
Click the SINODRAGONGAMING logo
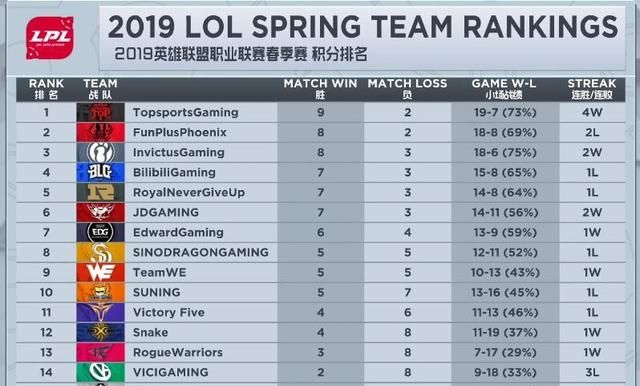coord(100,252)
